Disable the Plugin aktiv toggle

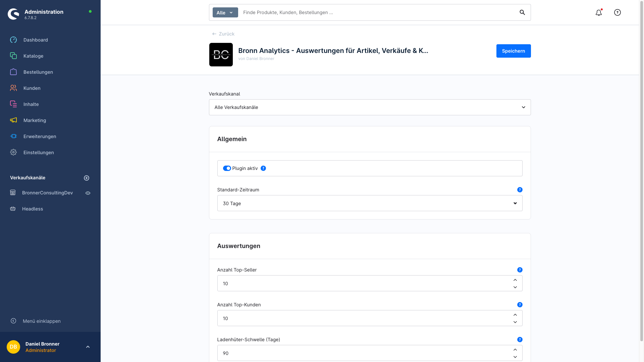click(x=227, y=168)
